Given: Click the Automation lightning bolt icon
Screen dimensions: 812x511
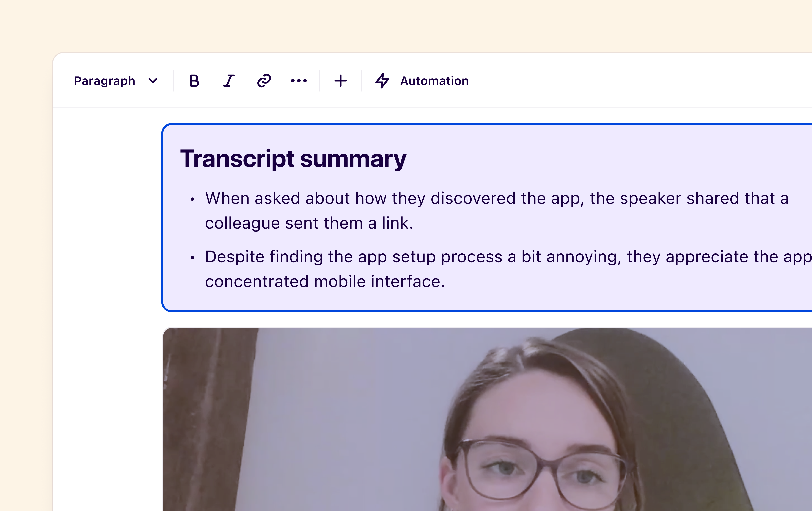Looking at the screenshot, I should click(382, 81).
